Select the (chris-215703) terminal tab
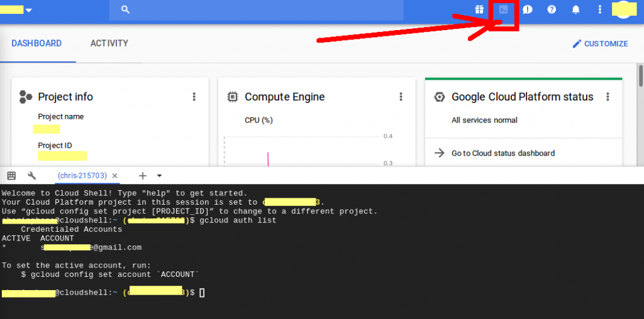Image resolution: width=644 pixels, height=319 pixels. (x=82, y=176)
